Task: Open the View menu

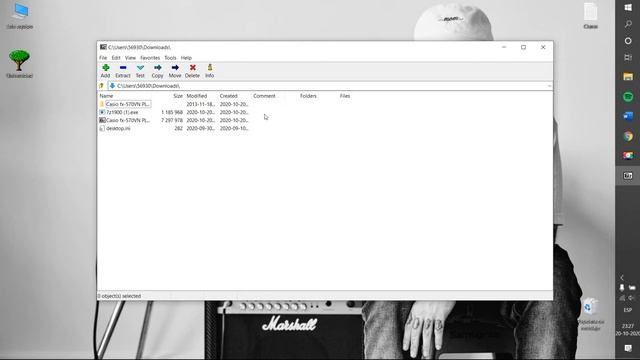Action: 130,58
